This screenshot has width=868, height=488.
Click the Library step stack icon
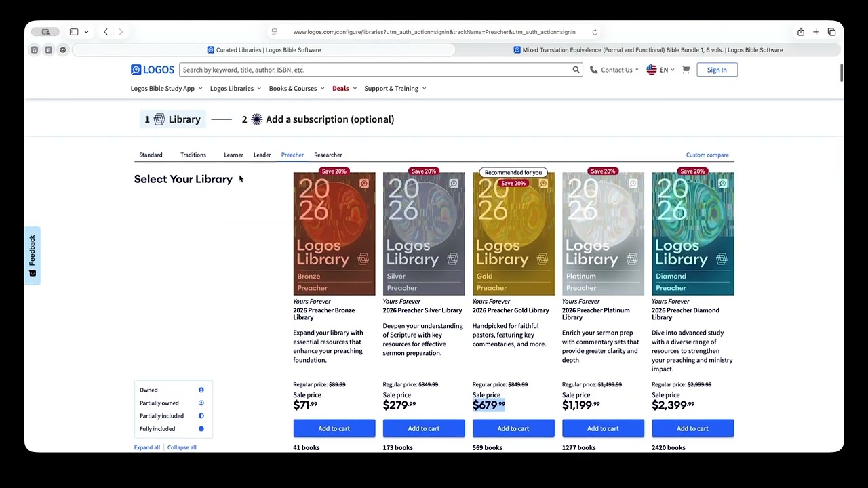click(x=159, y=119)
